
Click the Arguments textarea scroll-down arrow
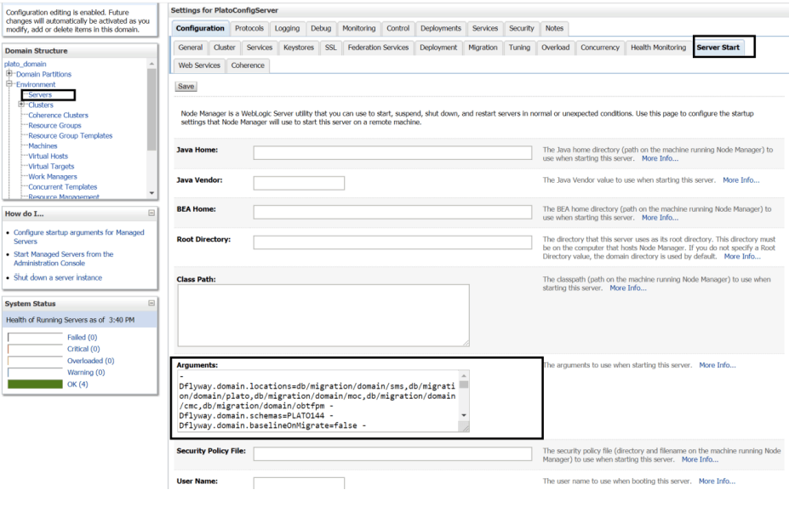pyautogui.click(x=463, y=415)
